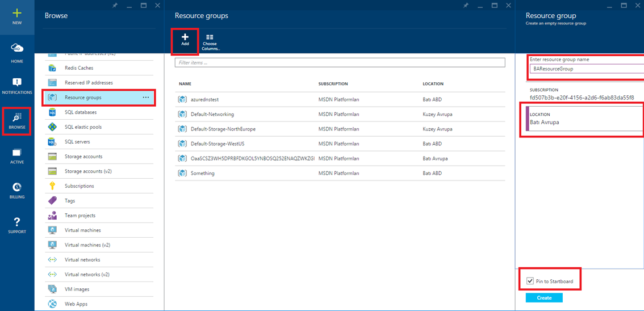Click the resource group name field

pos(587,69)
